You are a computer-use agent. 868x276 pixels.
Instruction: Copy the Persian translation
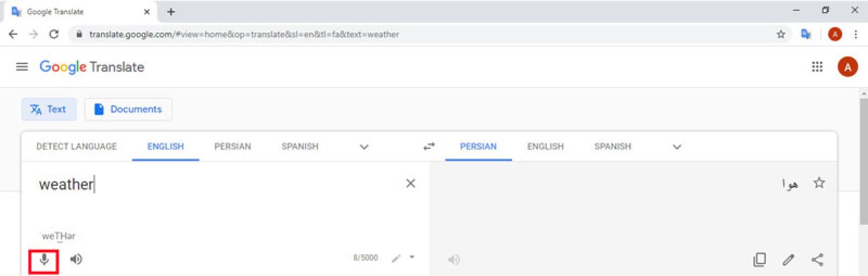tap(759, 259)
